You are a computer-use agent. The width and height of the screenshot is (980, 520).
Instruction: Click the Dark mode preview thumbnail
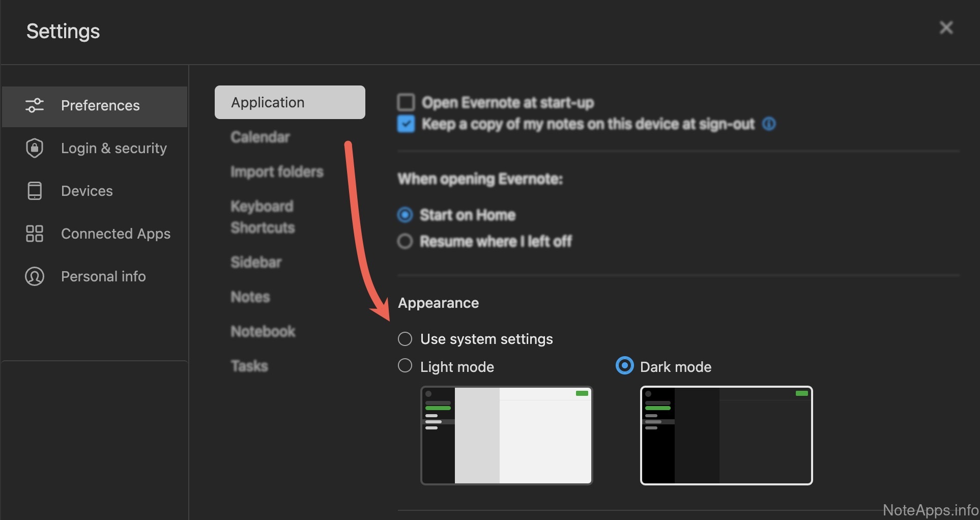726,436
